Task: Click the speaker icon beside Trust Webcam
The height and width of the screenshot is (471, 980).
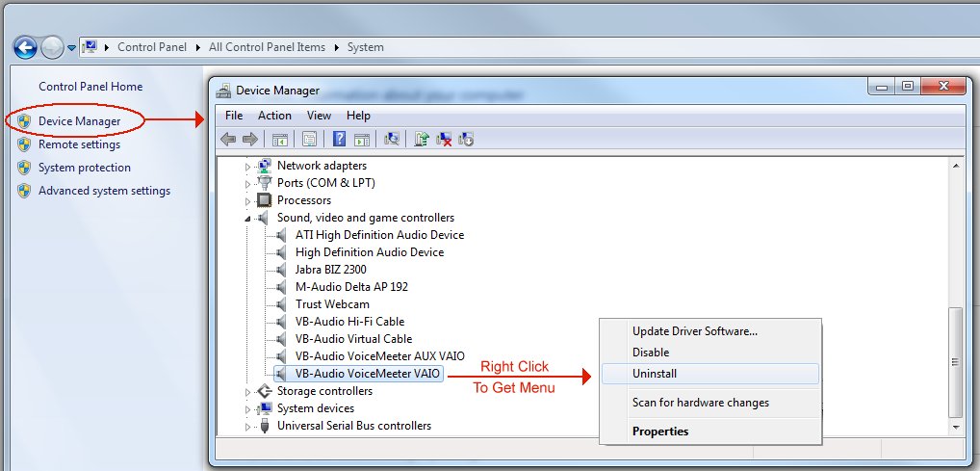Action: click(282, 304)
